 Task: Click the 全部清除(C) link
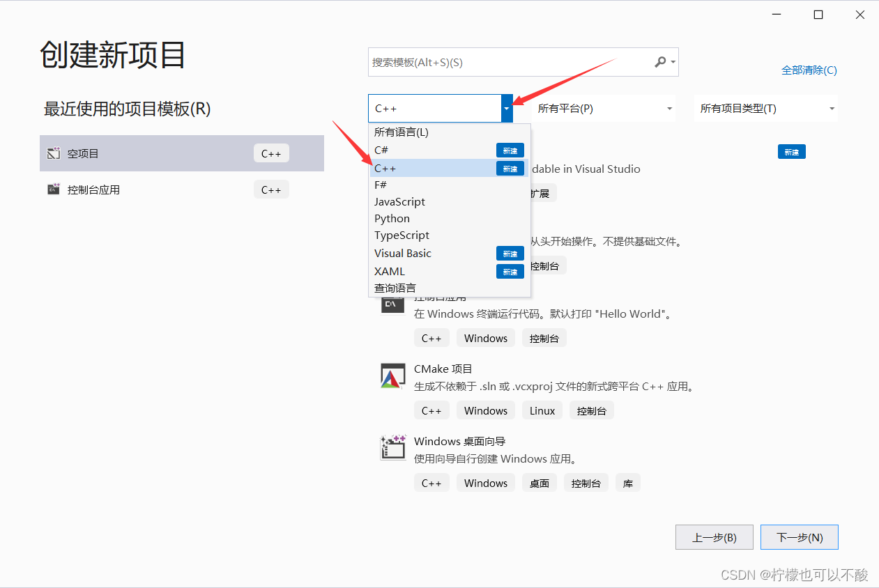809,70
